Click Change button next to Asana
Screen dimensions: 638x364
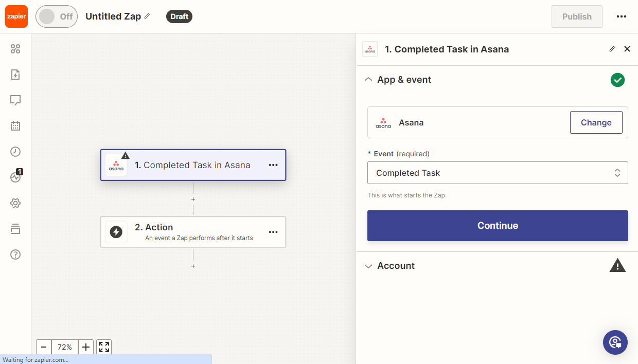coord(596,123)
